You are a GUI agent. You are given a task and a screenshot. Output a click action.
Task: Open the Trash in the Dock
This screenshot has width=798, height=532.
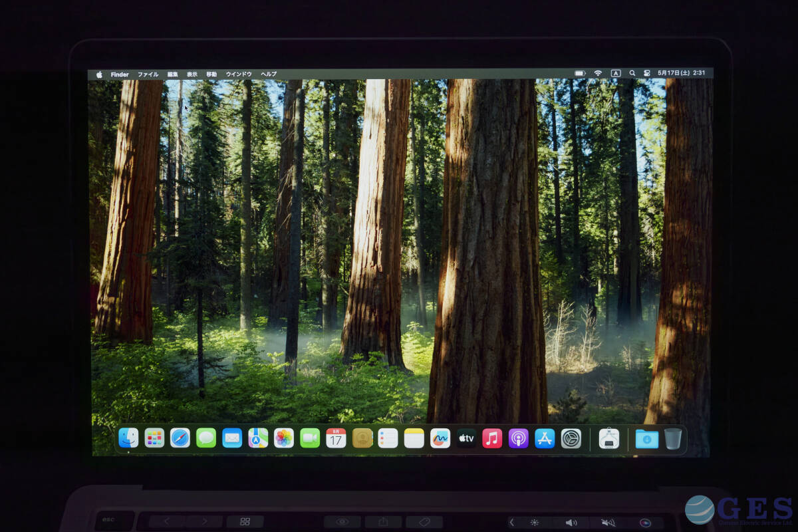click(x=673, y=438)
